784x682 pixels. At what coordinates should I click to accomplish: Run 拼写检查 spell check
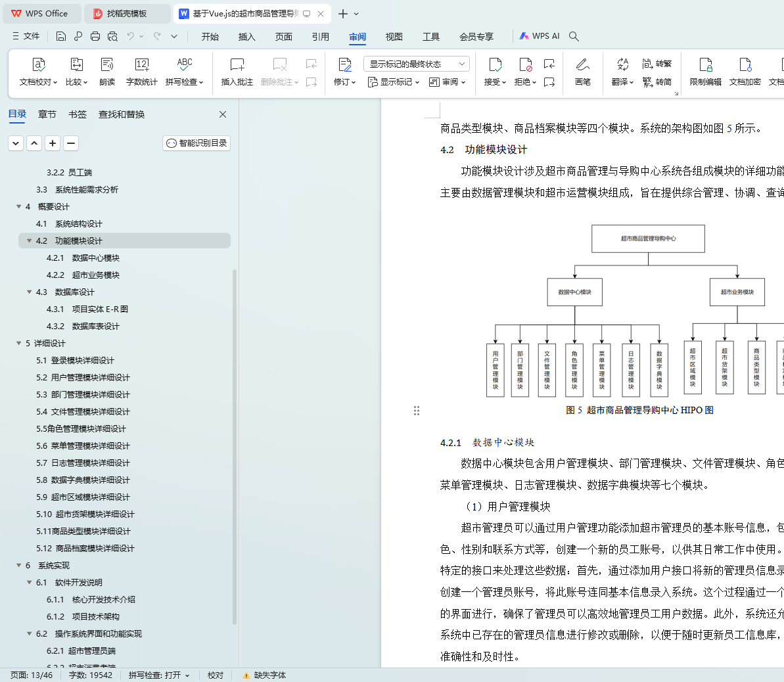tap(185, 72)
